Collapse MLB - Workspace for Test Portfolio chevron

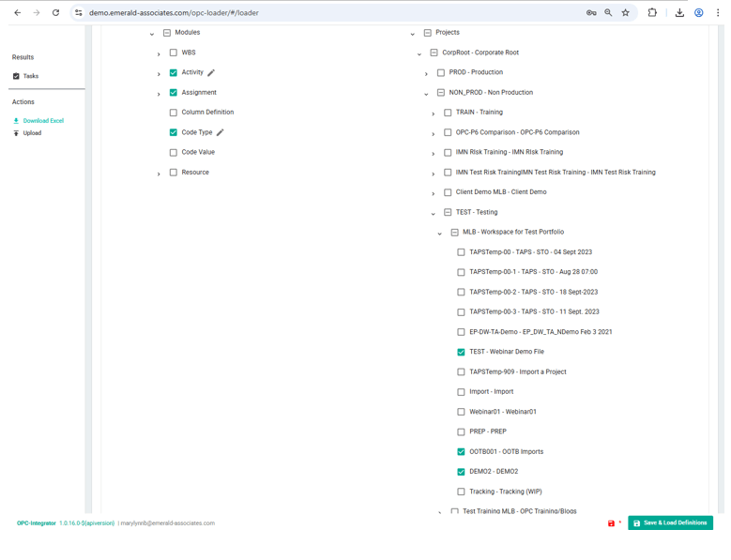(x=439, y=234)
